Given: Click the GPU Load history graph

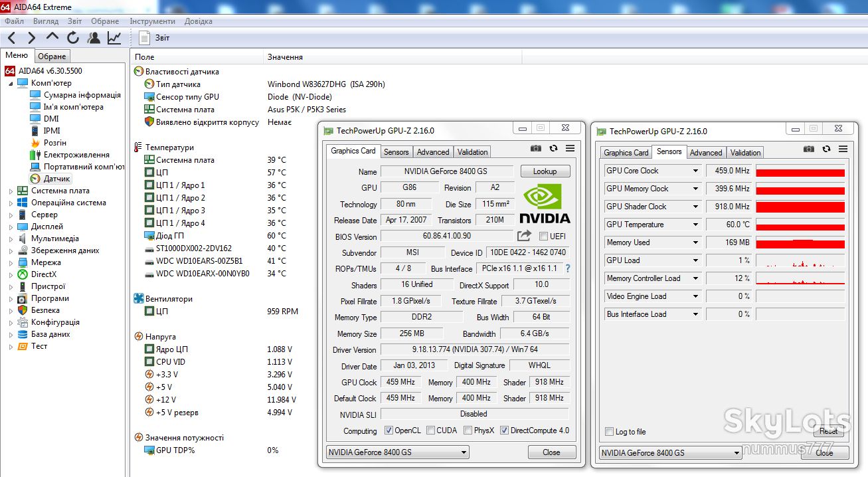Looking at the screenshot, I should 800,260.
